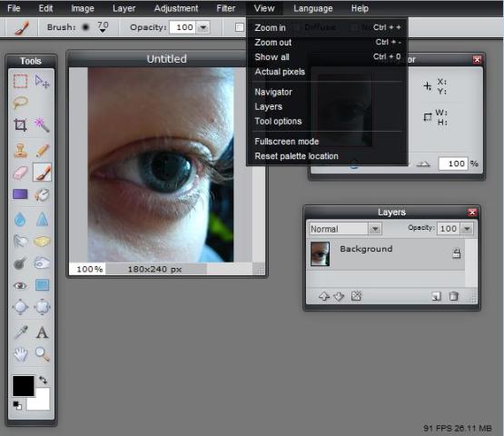Swap foreground and background colors
The height and width of the screenshot is (436, 504).
[x=43, y=381]
